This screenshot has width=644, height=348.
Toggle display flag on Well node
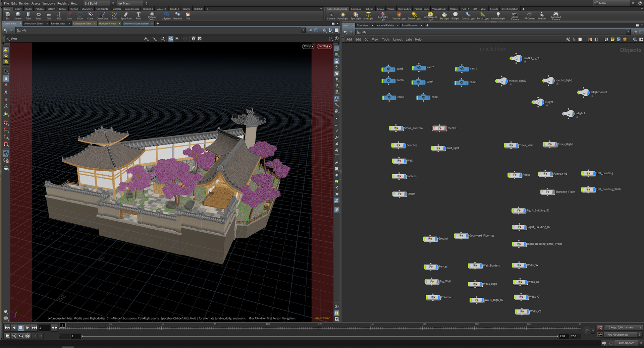(405, 161)
